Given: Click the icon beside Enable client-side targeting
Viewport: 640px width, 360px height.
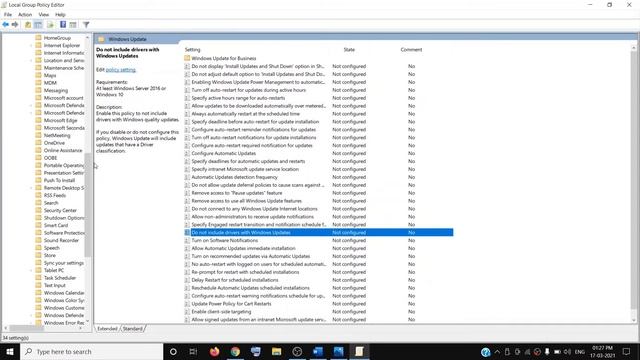Looking at the screenshot, I should click(x=187, y=312).
